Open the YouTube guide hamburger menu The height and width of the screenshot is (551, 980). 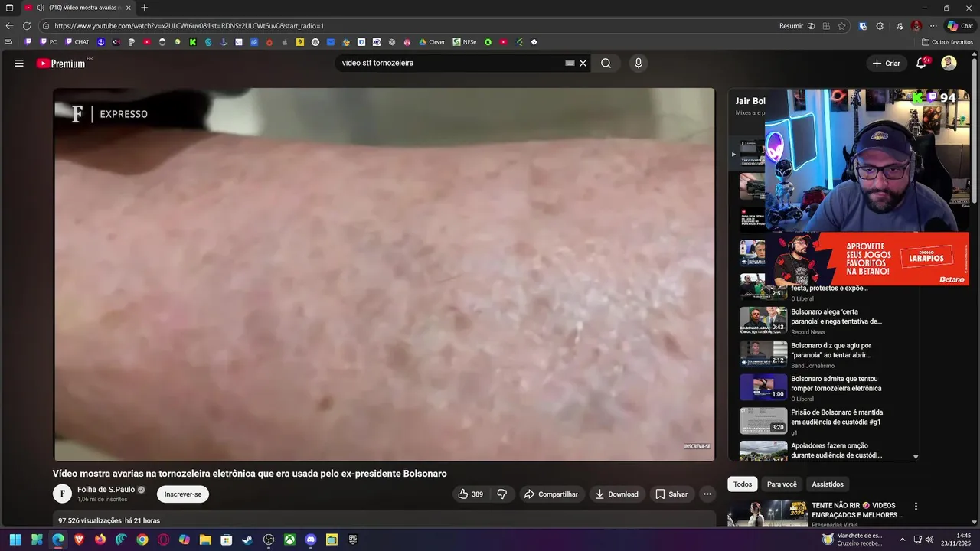pos(19,64)
